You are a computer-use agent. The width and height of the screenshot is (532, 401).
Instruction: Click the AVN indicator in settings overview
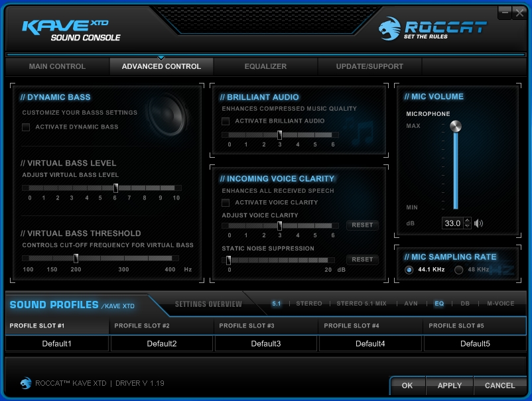(411, 304)
